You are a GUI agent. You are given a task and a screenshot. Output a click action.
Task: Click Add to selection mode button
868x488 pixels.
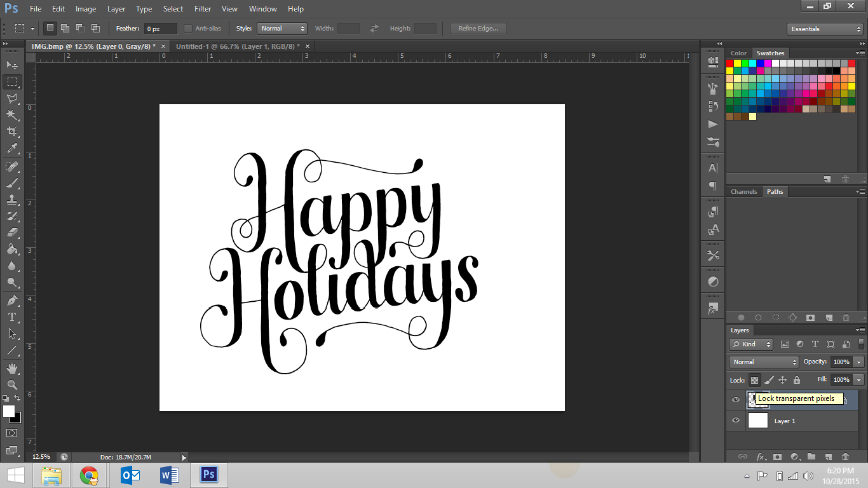(65, 29)
